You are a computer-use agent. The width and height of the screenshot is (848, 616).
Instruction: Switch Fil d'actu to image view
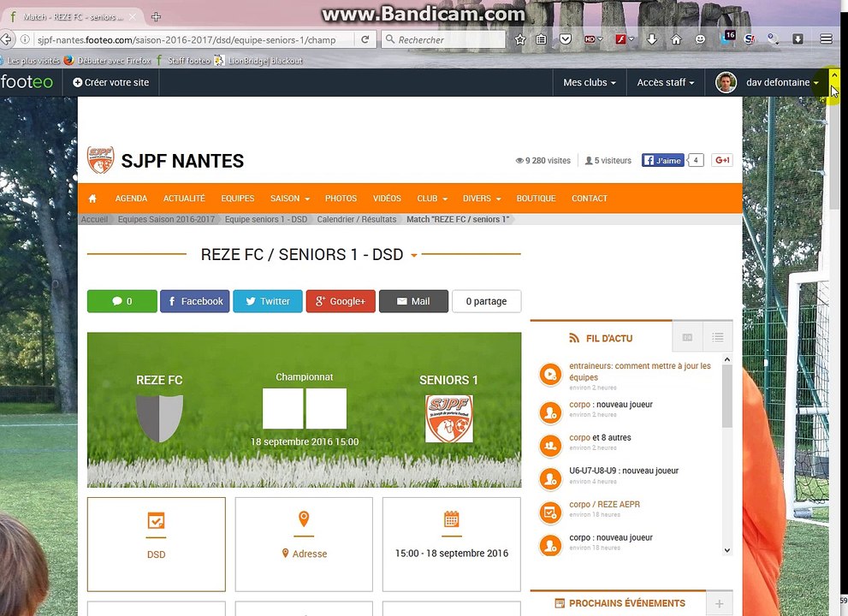[x=687, y=337]
